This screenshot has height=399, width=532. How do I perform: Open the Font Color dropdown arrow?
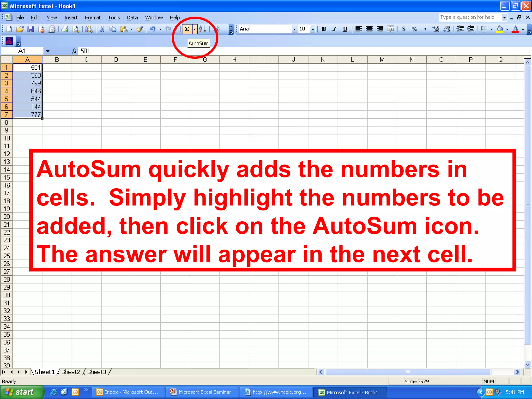click(523, 29)
